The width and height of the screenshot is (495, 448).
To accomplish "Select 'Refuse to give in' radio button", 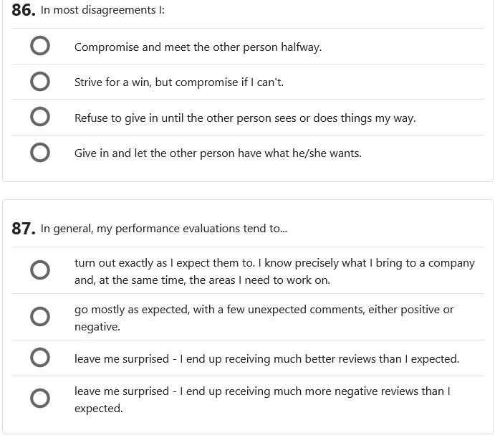I will point(40,117).
